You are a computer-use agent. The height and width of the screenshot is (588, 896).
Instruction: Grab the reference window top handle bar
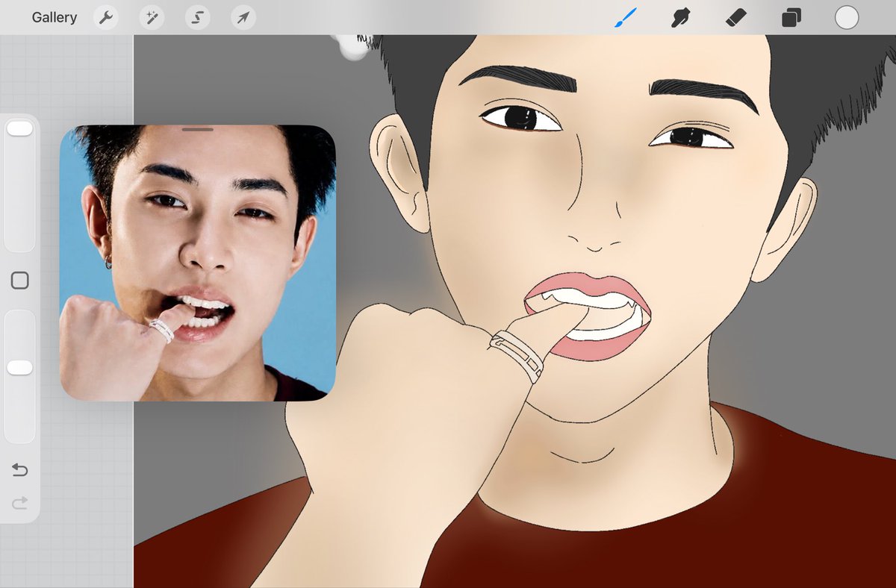click(x=198, y=129)
